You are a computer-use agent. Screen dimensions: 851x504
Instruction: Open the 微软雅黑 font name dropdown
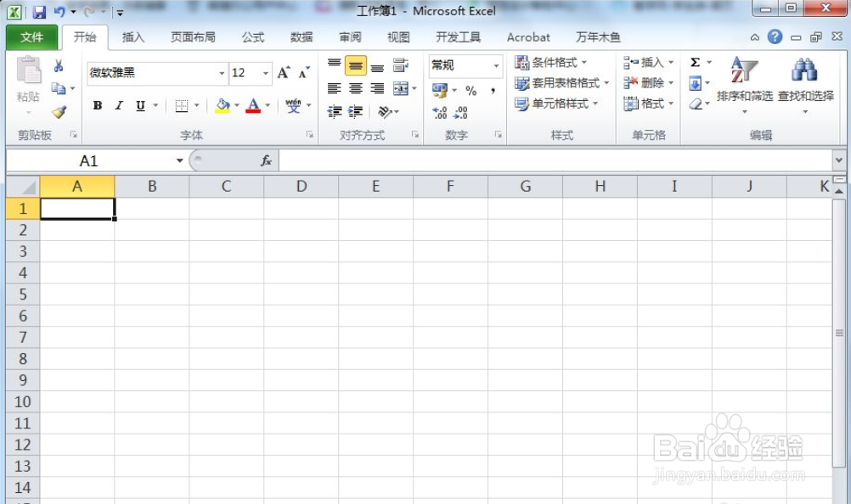222,73
